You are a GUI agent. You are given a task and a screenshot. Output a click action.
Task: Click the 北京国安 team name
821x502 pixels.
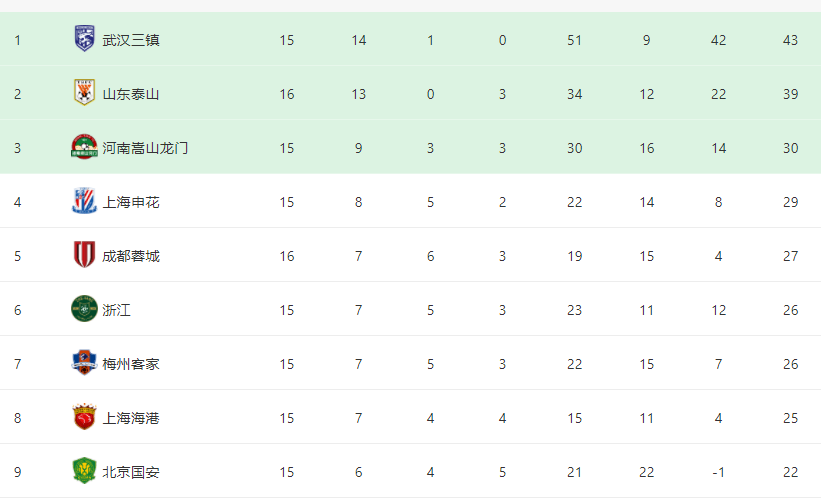(131, 472)
